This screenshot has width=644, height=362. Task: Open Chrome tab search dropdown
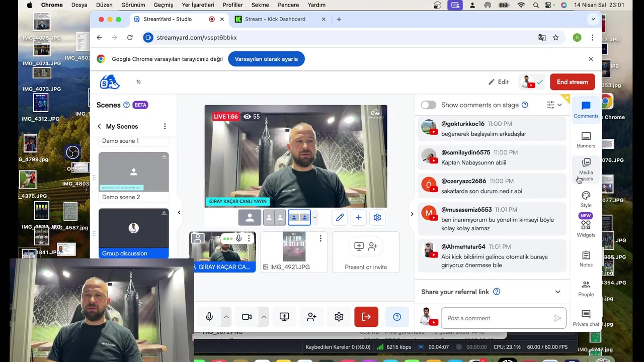tap(593, 19)
